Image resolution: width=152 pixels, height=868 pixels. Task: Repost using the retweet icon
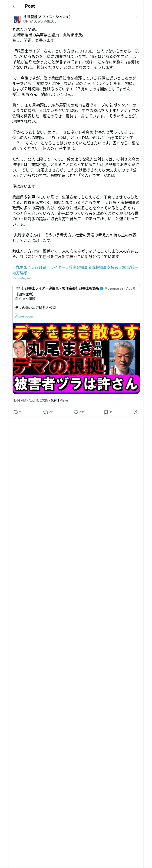point(45,412)
